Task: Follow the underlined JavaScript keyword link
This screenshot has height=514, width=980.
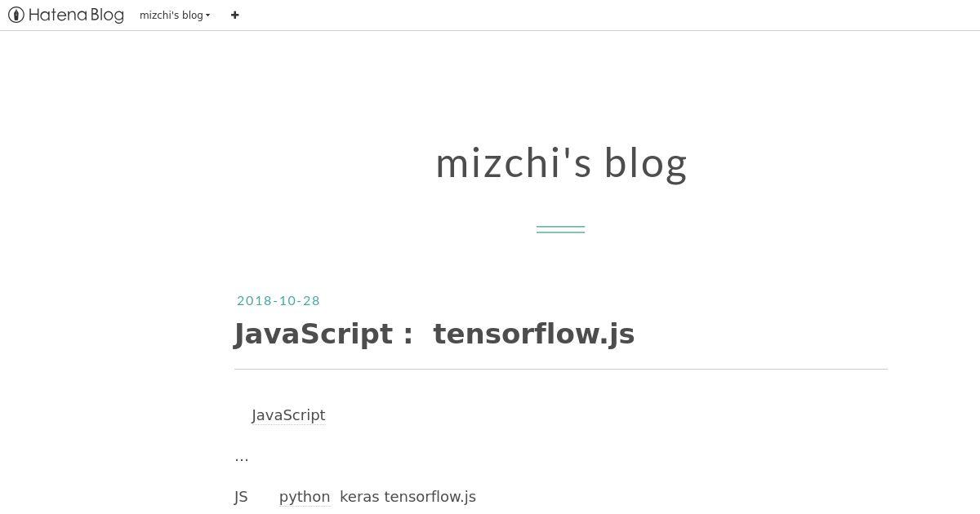Action: [x=288, y=415]
